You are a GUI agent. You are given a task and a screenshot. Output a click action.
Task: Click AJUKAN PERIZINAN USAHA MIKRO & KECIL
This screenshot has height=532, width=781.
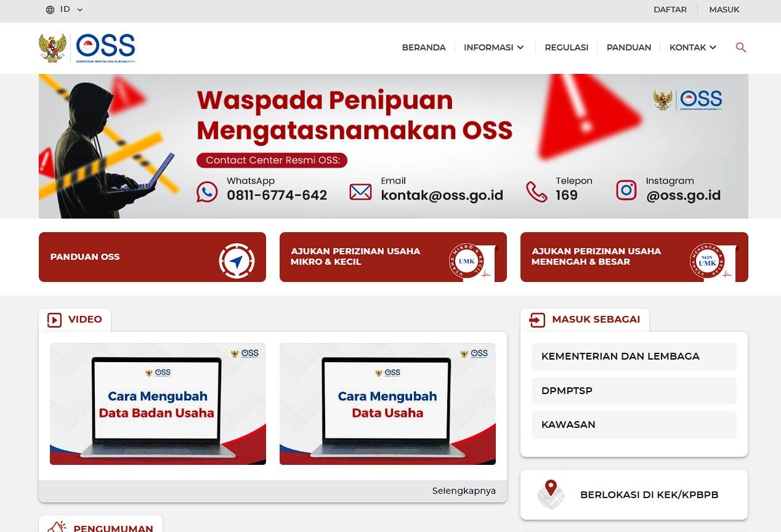[x=393, y=257]
